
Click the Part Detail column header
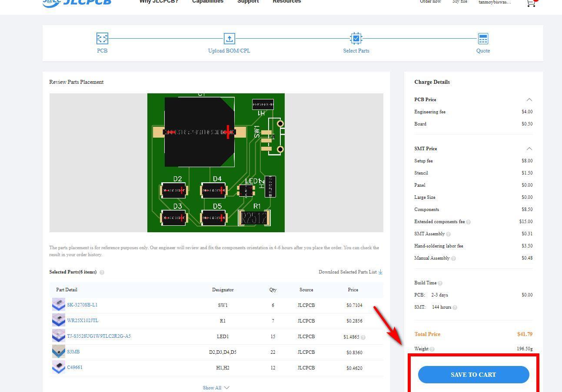[x=67, y=290]
